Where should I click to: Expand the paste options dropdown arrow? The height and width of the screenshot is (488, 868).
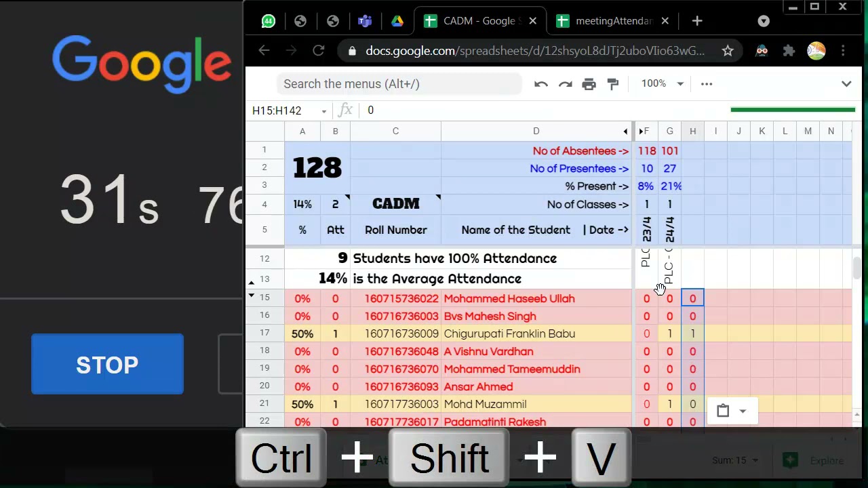pos(743,411)
